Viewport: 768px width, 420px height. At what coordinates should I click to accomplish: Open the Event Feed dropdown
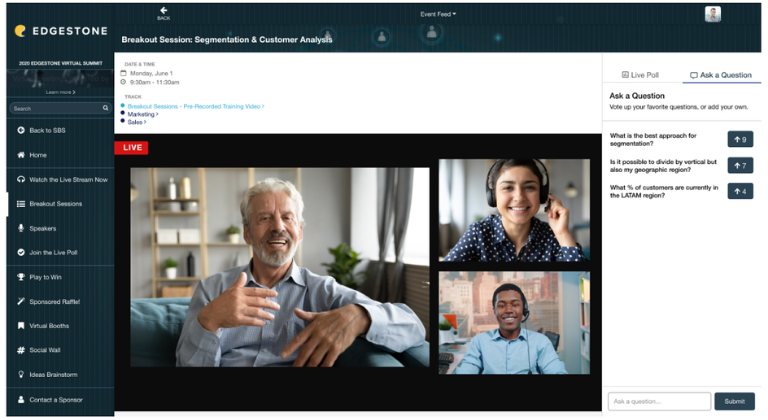438,14
